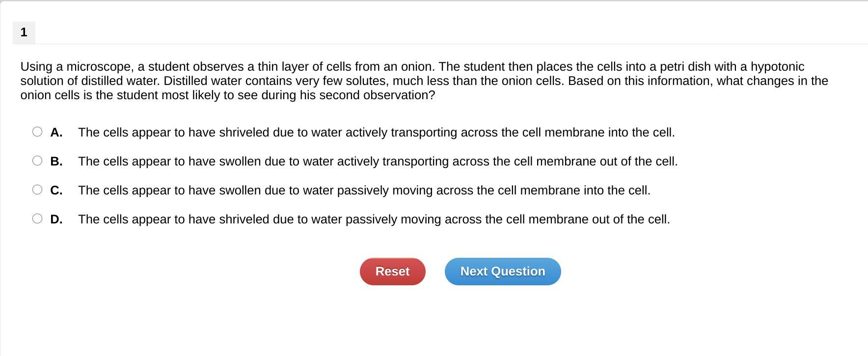
Task: Choose radio button for answer C
Action: pyautogui.click(x=37, y=190)
